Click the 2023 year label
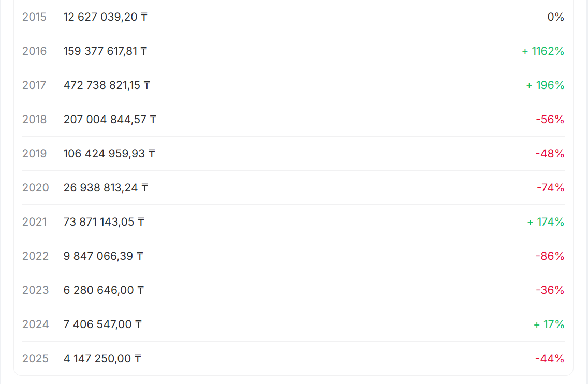Image resolution: width=588 pixels, height=384 pixels. (x=35, y=290)
